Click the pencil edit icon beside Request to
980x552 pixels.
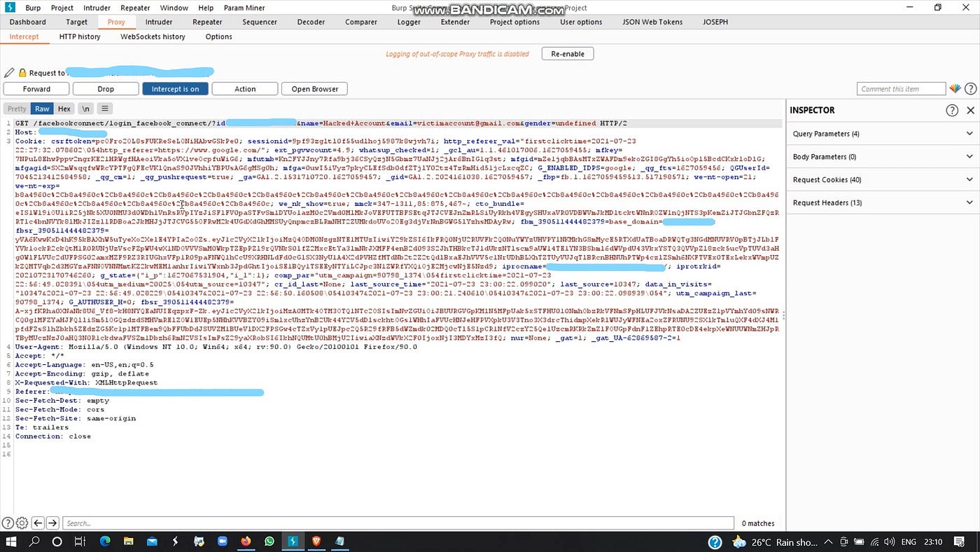click(9, 73)
